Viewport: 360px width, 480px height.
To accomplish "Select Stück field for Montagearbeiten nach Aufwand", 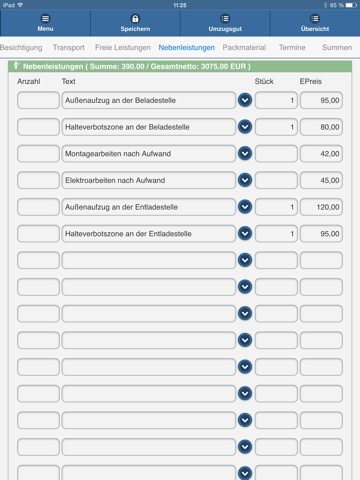I will click(x=276, y=153).
